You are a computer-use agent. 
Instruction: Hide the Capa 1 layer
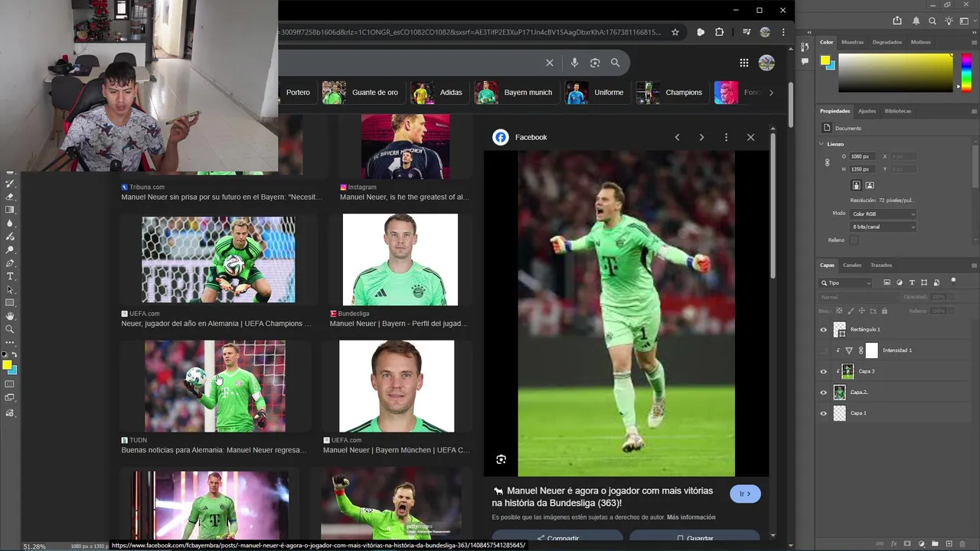point(824,413)
